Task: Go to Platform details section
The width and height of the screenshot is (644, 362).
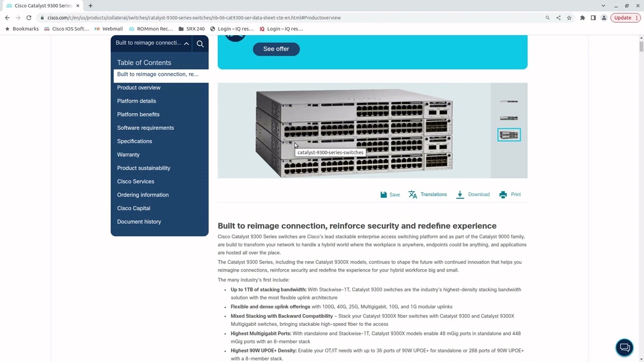Action: 136,101
